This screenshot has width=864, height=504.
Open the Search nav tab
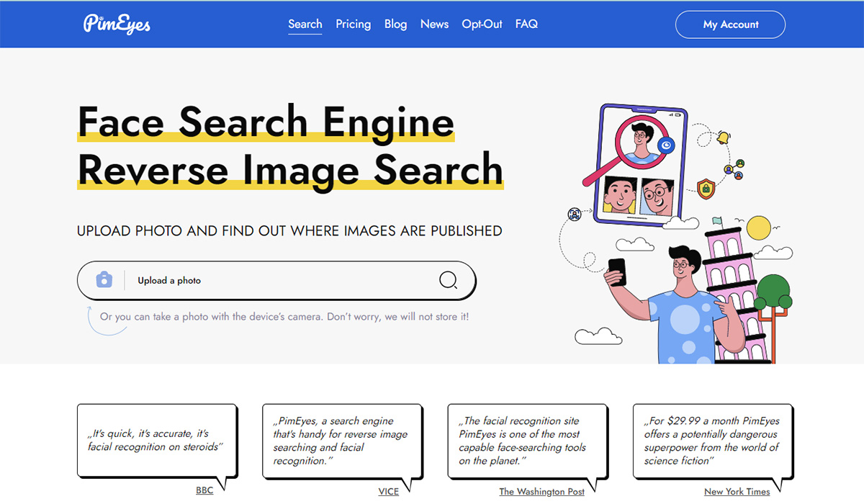[305, 24]
